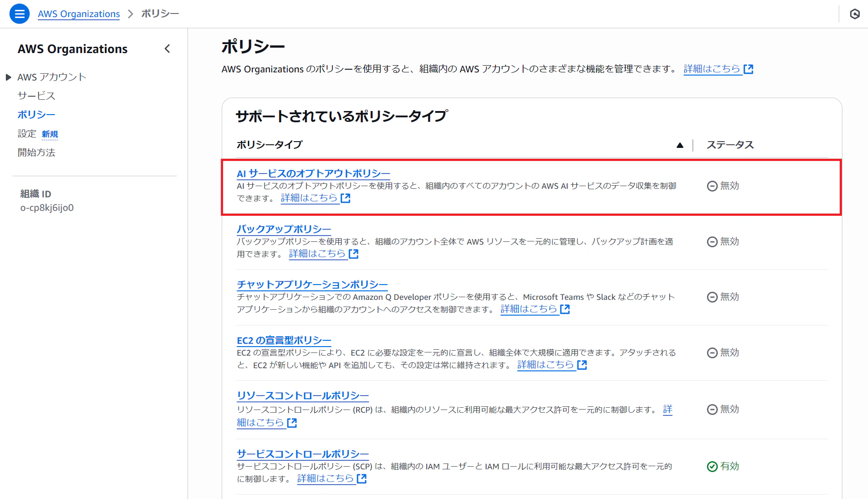Image resolution: width=868 pixels, height=499 pixels.
Task: Click the ポリシータイプ column header
Action: pos(269,145)
